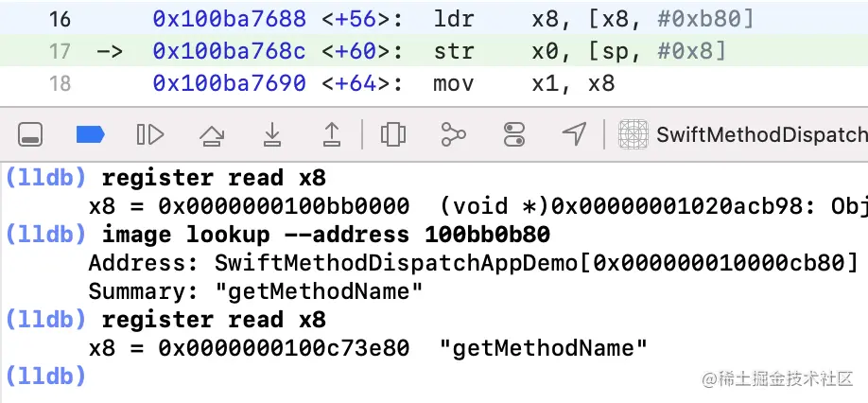The image size is (868, 403).
Task: Click the first 'register read x8' command
Action: (215, 178)
